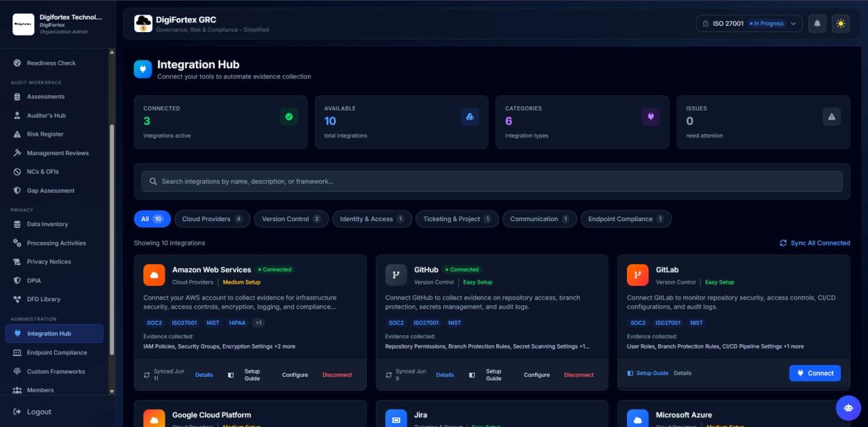The image size is (868, 427).
Task: Click the Integration Hub plug header icon
Action: click(142, 69)
